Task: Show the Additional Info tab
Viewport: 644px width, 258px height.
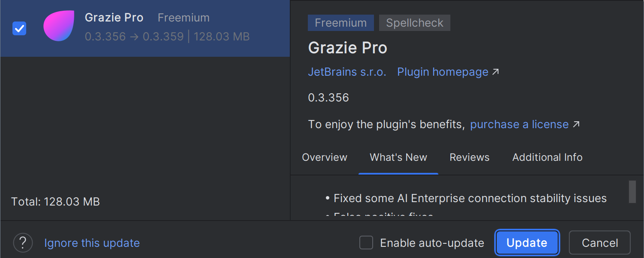Action: point(547,157)
